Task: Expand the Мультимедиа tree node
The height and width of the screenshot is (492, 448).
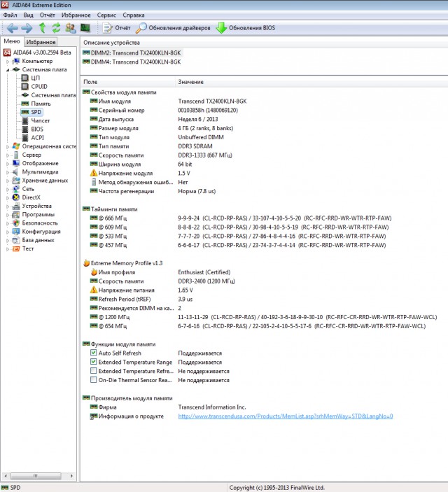Action: [x=8, y=172]
